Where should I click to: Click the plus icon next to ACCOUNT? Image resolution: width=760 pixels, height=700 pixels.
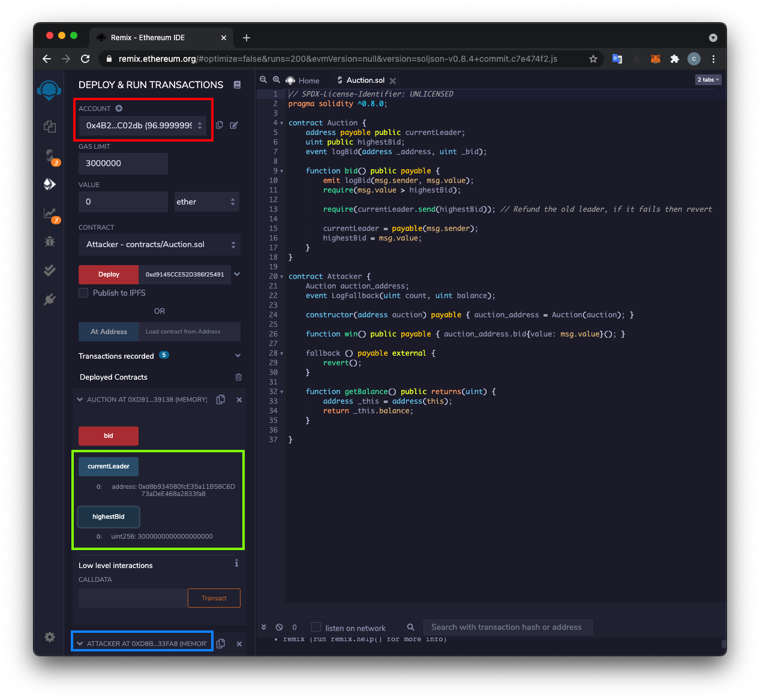point(119,109)
